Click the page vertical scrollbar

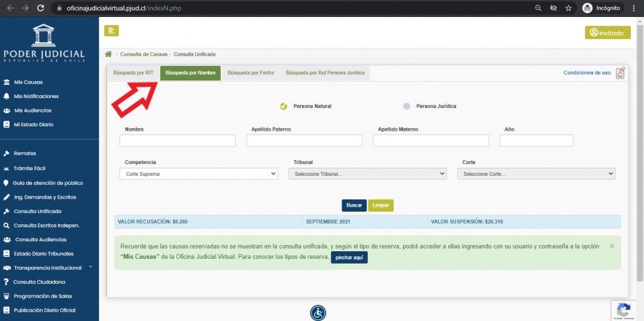point(640,152)
